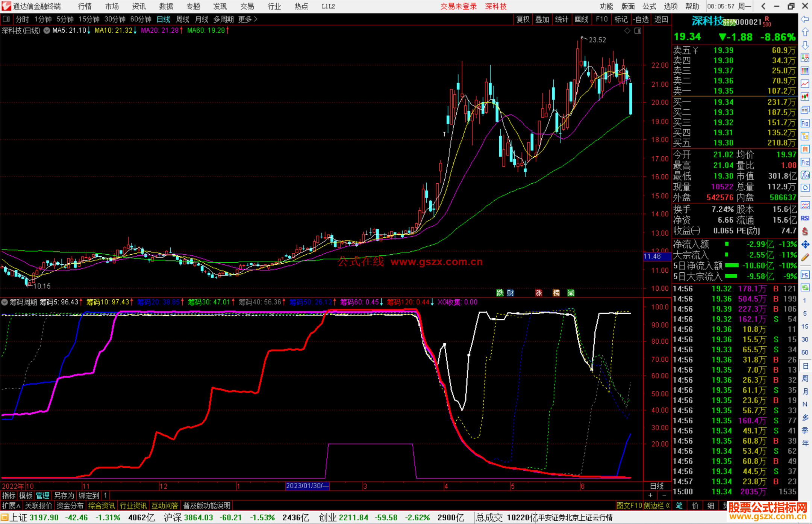Click the back arrow icon in right sidebar
The width and height of the screenshot is (812, 524).
(805, 19)
